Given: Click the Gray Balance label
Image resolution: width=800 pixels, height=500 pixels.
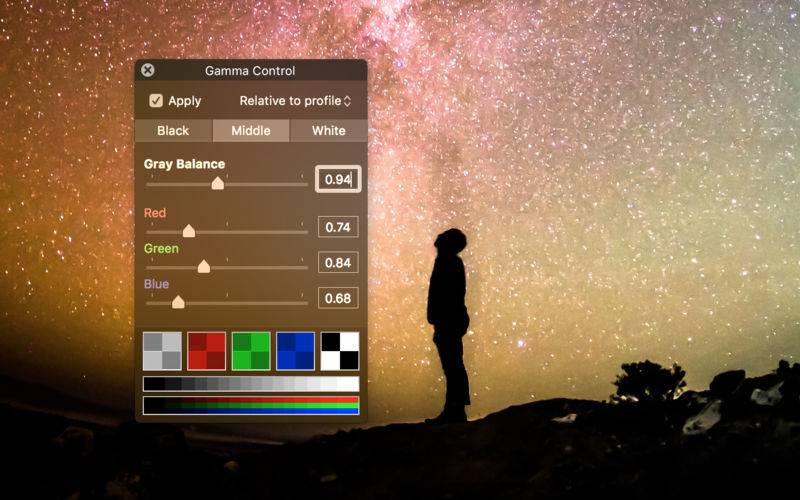Looking at the screenshot, I should [184, 164].
